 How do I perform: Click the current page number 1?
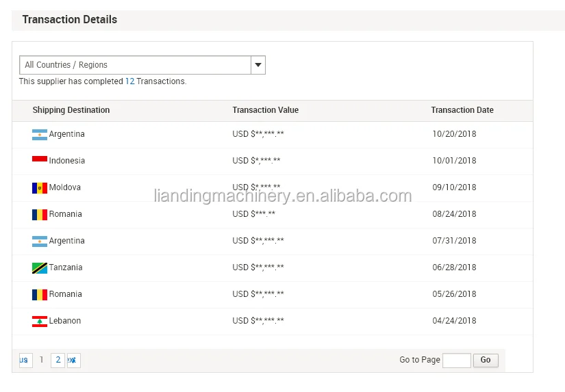(42, 360)
